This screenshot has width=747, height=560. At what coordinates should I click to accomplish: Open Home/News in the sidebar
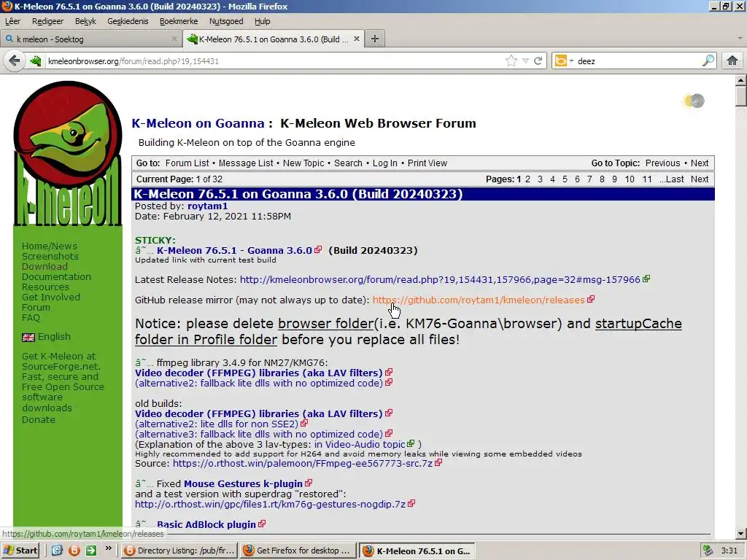point(50,246)
